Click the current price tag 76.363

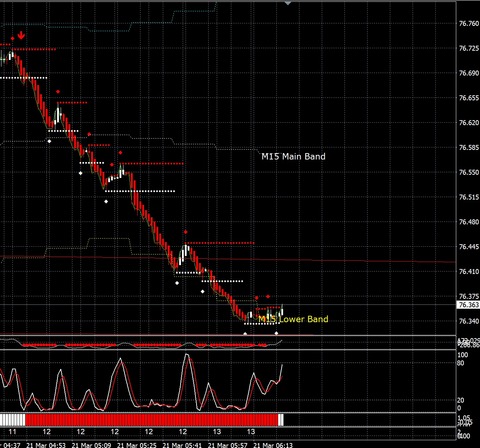point(468,305)
